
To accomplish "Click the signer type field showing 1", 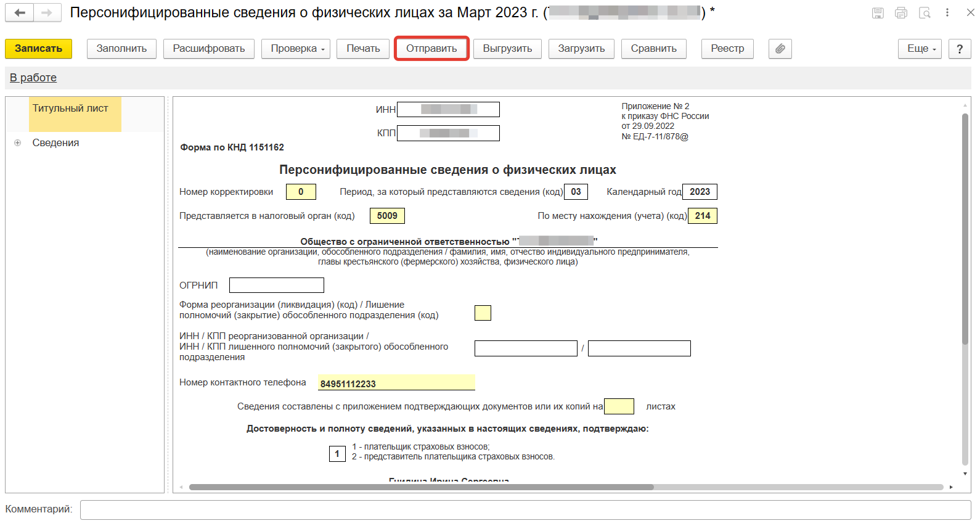I will pos(337,454).
